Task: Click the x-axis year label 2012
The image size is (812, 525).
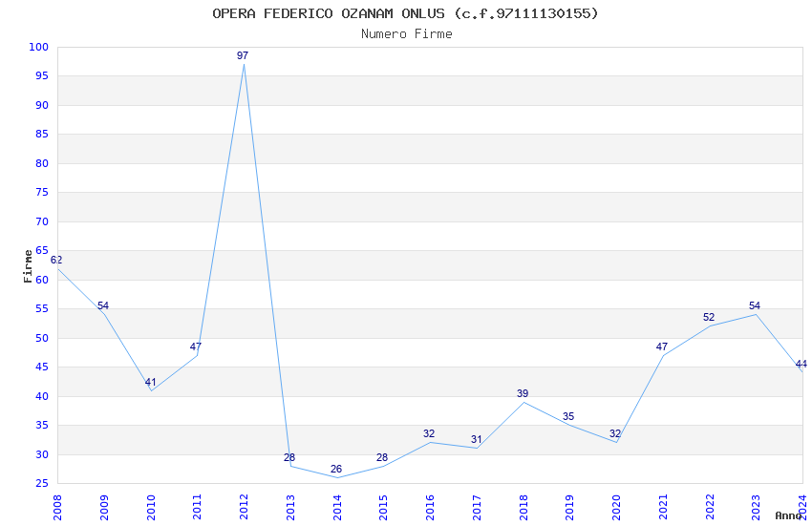Action: pyautogui.click(x=244, y=508)
